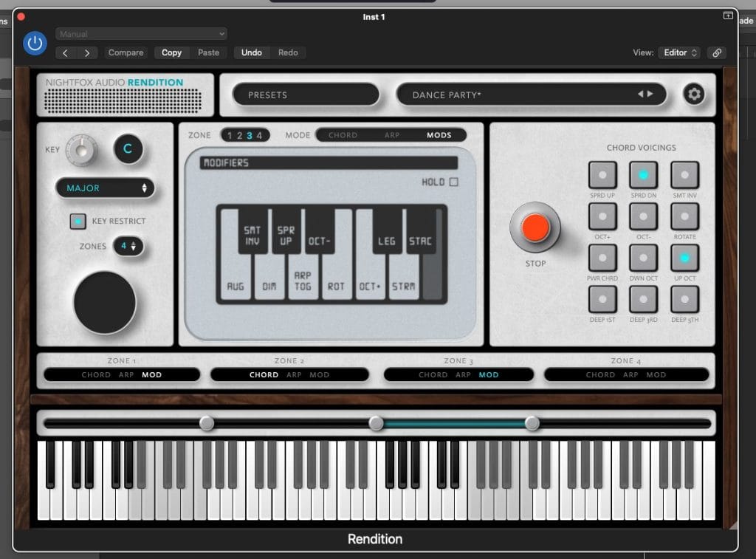Enable the DEEP 3RD voicing
Screen dimensions: 756x559
click(x=643, y=299)
